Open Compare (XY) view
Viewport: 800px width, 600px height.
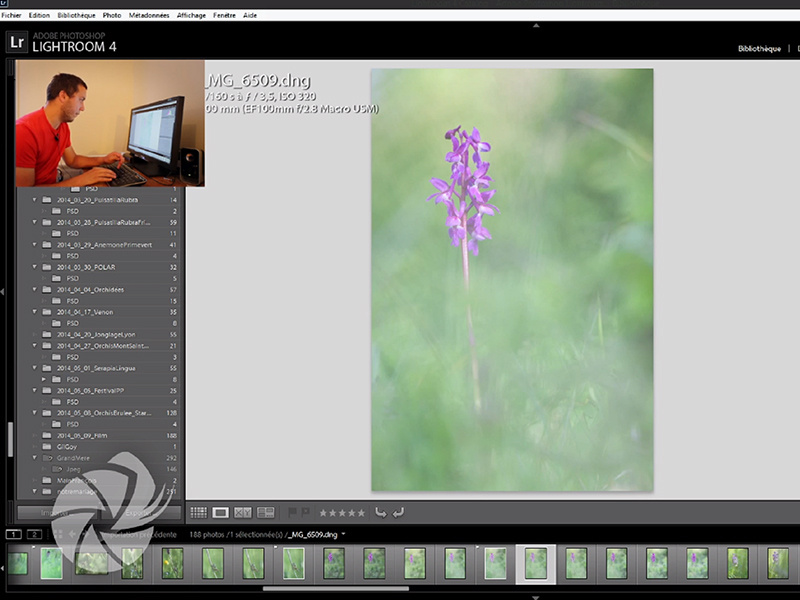(x=243, y=512)
